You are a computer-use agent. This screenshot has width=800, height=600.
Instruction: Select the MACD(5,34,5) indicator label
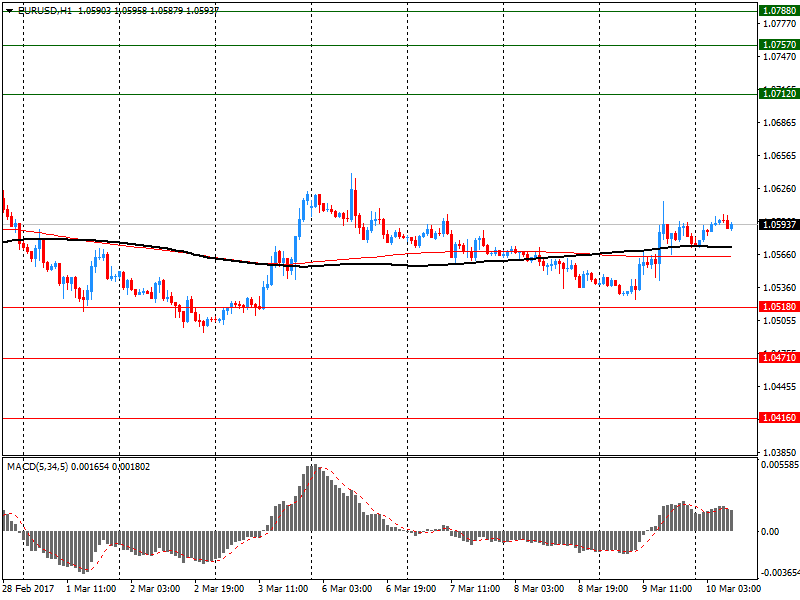click(x=37, y=467)
